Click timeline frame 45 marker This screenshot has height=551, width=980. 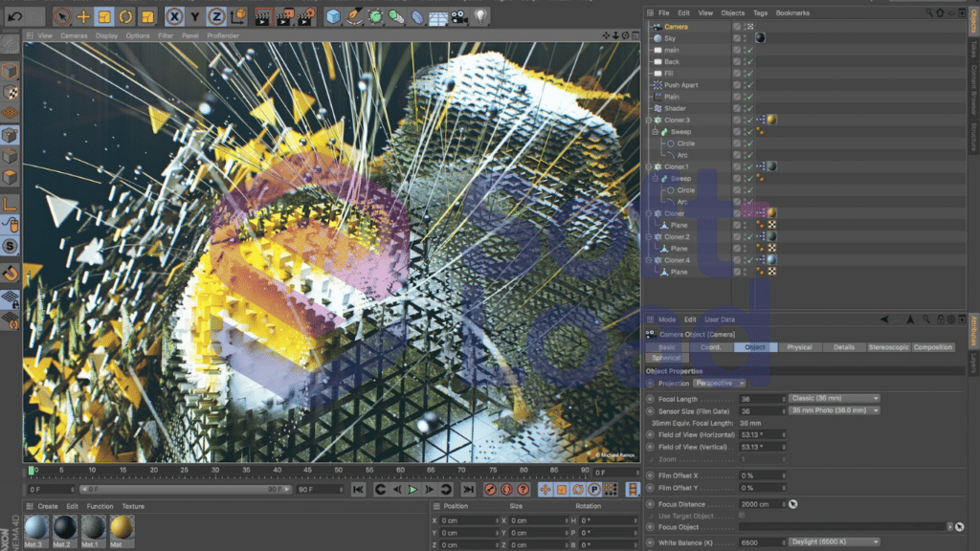pyautogui.click(x=307, y=470)
